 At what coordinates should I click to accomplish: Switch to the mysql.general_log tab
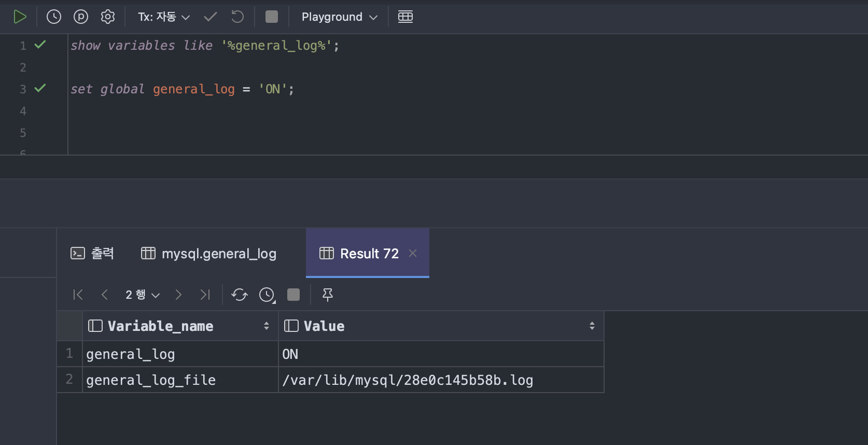[209, 253]
